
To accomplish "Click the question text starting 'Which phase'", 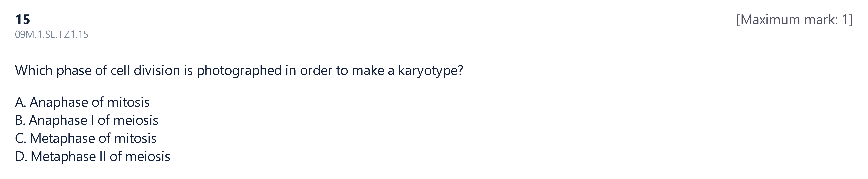I will [x=239, y=71].
